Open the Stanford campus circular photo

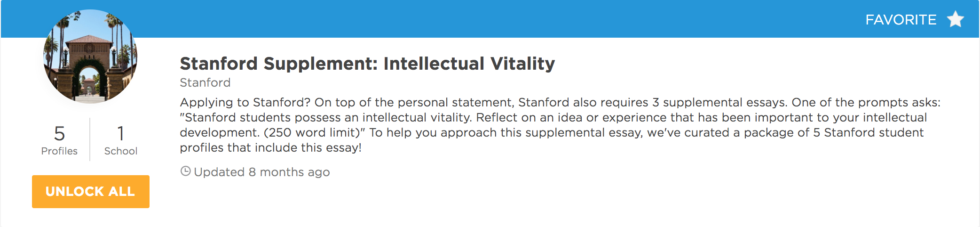pos(90,56)
